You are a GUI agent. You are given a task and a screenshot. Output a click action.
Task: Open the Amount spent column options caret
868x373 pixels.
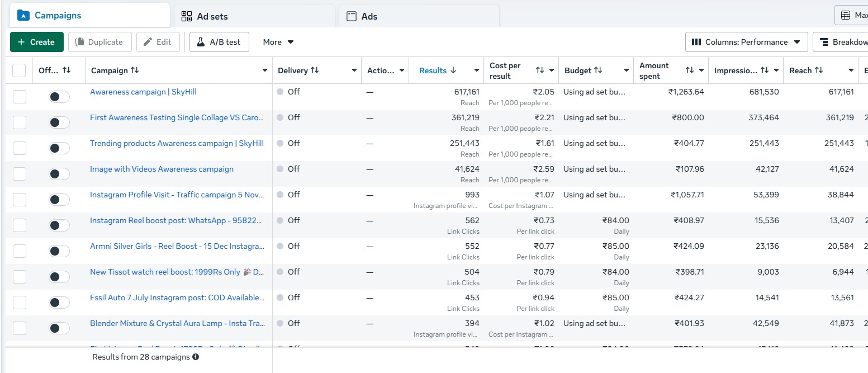pos(701,70)
